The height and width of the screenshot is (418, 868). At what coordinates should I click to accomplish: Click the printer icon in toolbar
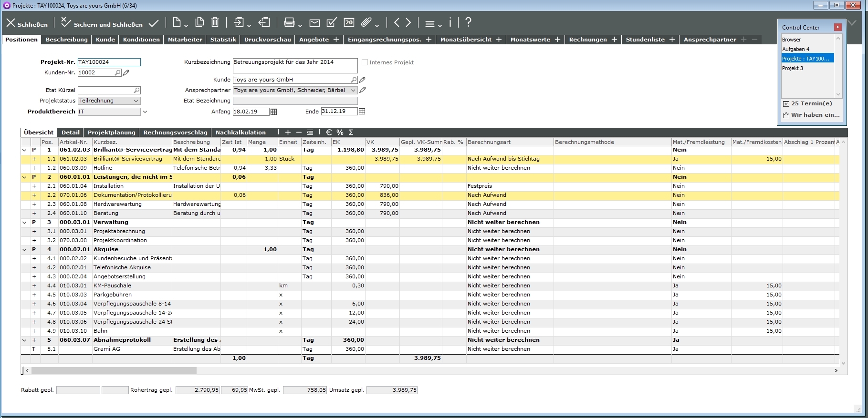pyautogui.click(x=289, y=22)
